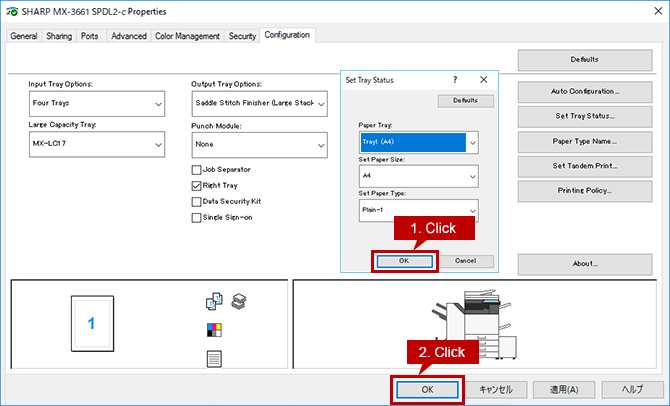Viewport: 670px width, 406px height.
Task: Click the document page layout icon
Action: 214,359
